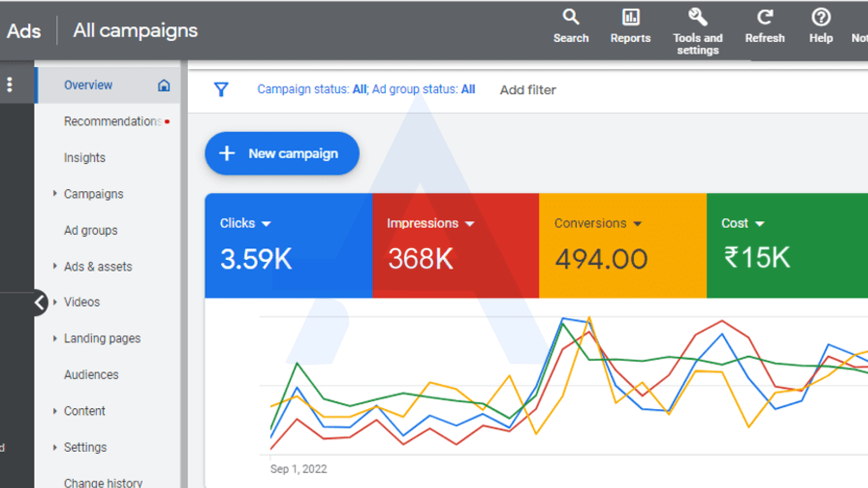
Task: Expand the Landing pages arrow
Action: coord(55,338)
